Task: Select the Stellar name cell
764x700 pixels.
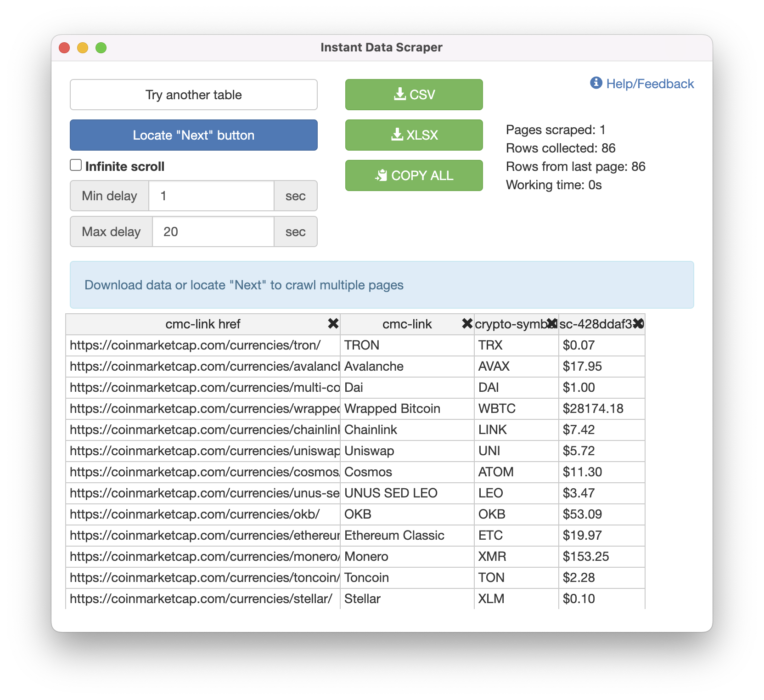Action: [x=407, y=599]
